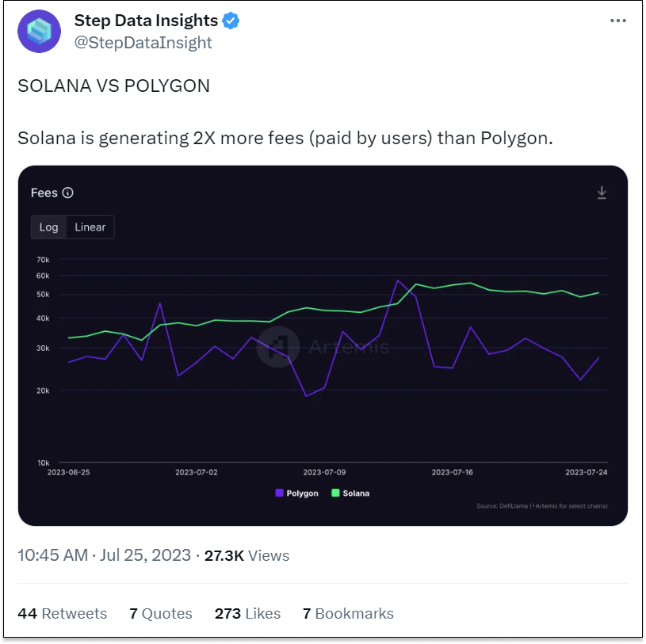Click the 2023-07-16 date axis label

[x=452, y=472]
